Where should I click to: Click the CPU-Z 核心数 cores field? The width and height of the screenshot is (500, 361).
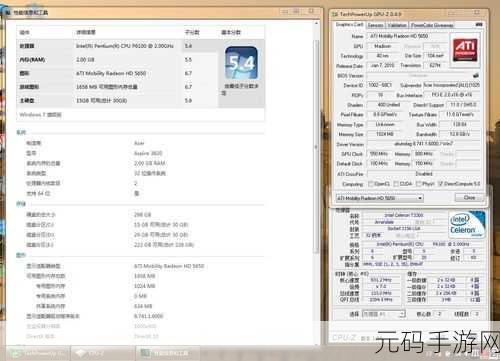(x=440, y=314)
